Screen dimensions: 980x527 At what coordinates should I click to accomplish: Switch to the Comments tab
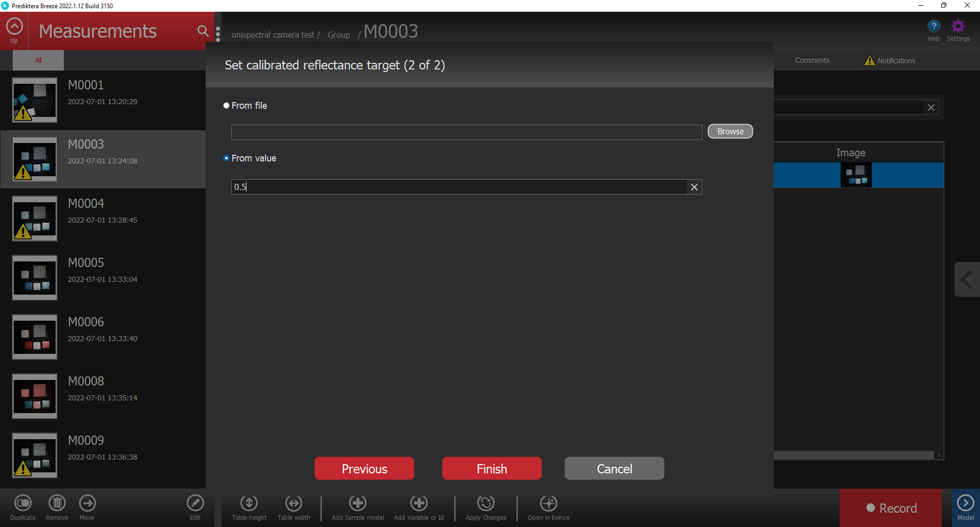point(812,60)
